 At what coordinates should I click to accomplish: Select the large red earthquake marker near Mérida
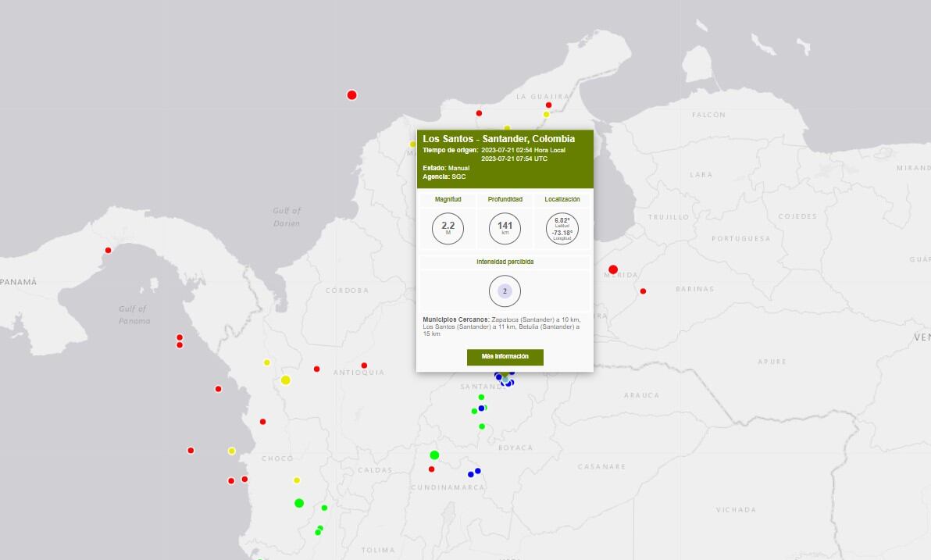click(613, 269)
